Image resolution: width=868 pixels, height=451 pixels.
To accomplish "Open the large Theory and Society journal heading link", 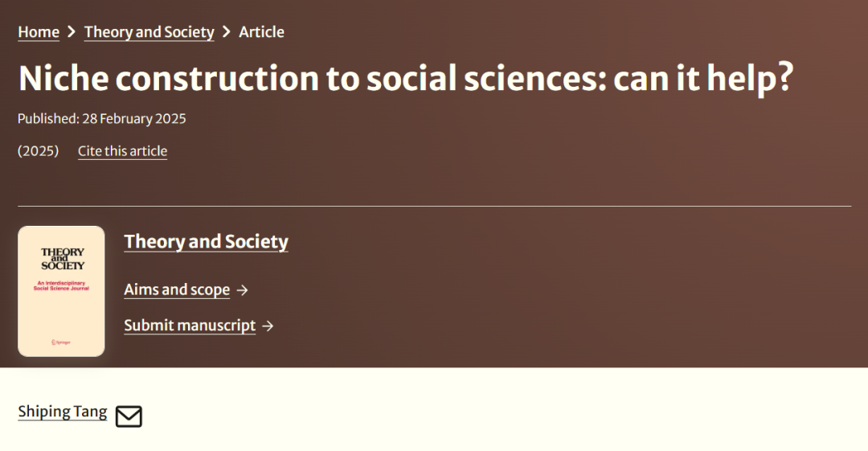I will tap(206, 242).
